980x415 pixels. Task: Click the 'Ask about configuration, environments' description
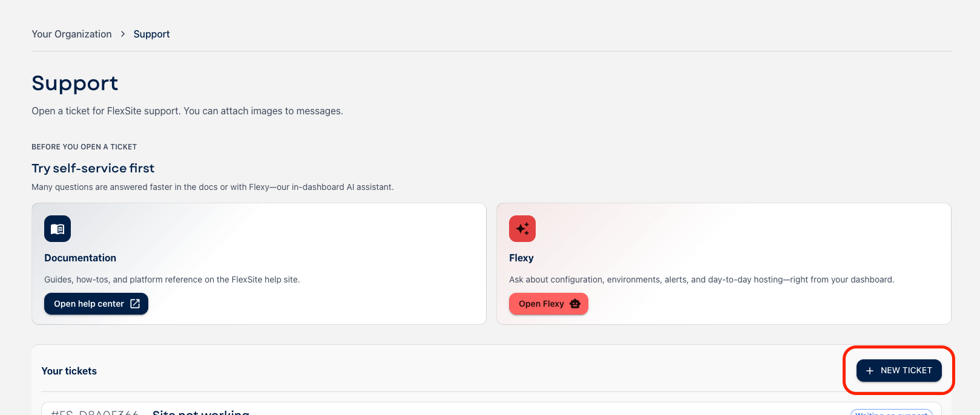click(x=702, y=279)
